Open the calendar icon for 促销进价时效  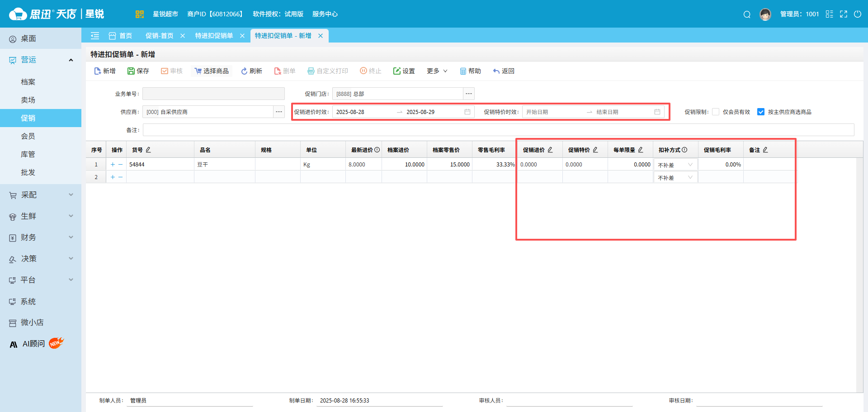467,112
